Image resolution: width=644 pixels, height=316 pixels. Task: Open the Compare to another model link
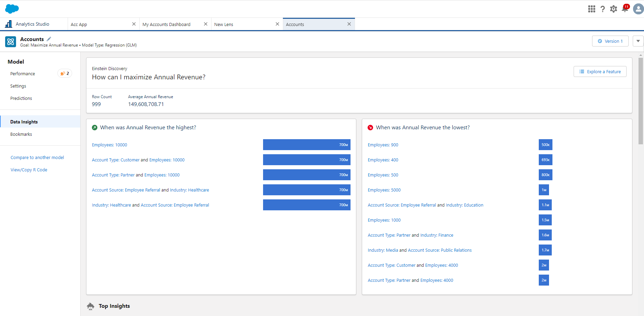click(37, 157)
